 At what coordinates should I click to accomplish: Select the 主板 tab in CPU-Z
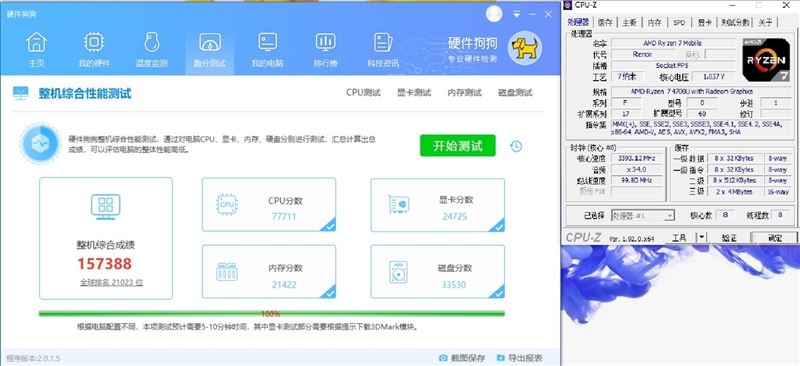pyautogui.click(x=630, y=22)
